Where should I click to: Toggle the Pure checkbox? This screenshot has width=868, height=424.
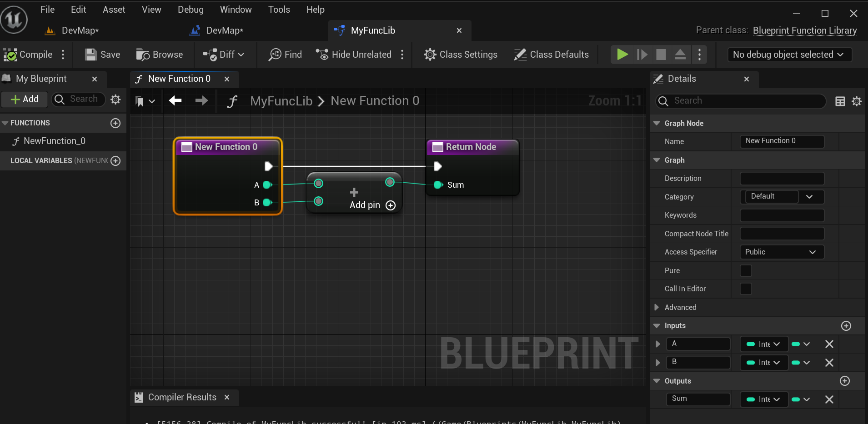point(746,270)
